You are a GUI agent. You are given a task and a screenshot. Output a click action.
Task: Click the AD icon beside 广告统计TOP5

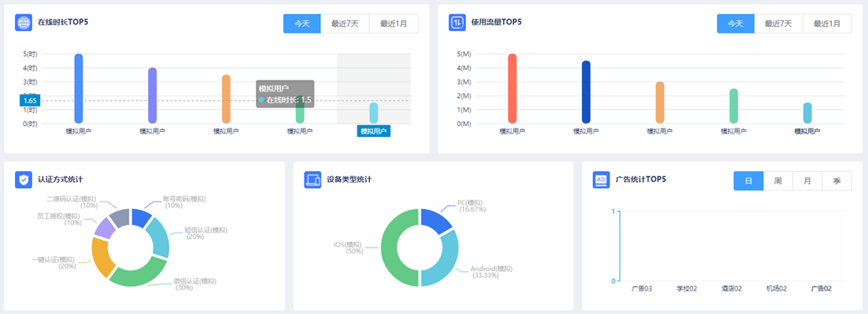pos(601,180)
